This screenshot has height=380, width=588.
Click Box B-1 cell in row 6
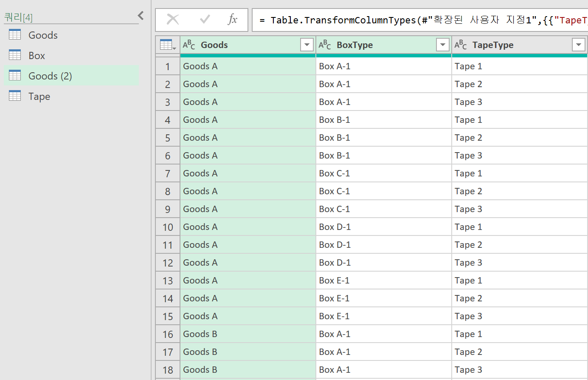384,156
